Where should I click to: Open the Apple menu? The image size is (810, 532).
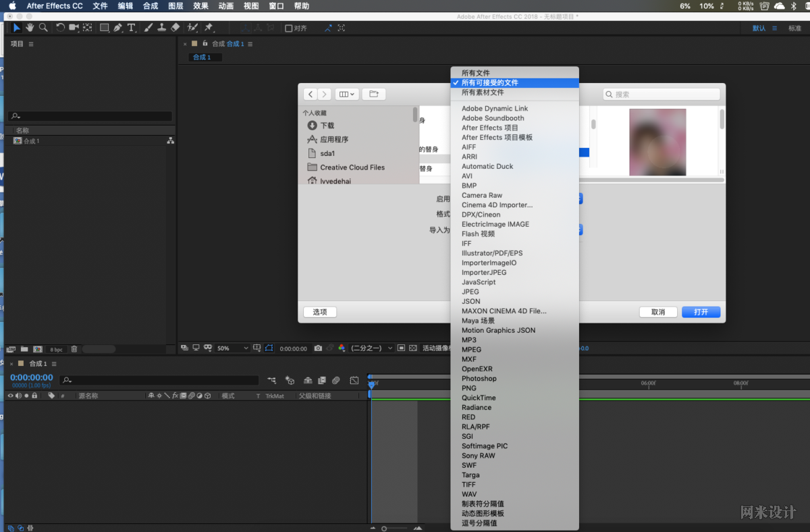(12, 6)
